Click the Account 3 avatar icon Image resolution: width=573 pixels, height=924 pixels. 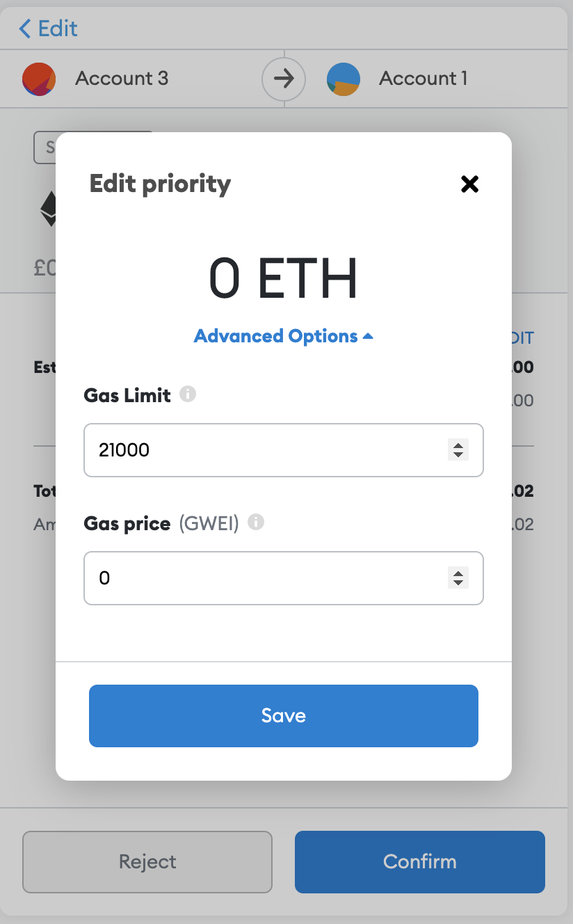(x=39, y=79)
